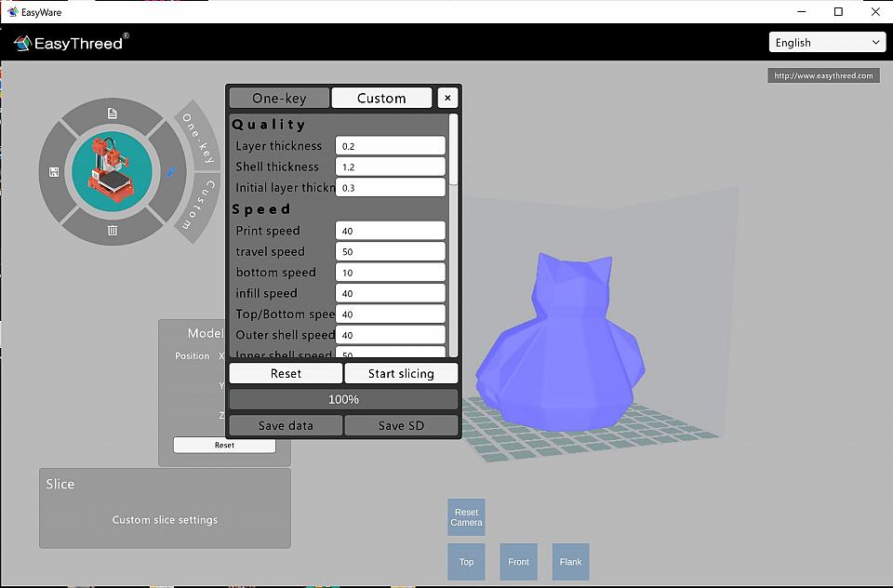Click the save disk icon in wheel
The height and width of the screenshot is (588, 893).
(54, 172)
